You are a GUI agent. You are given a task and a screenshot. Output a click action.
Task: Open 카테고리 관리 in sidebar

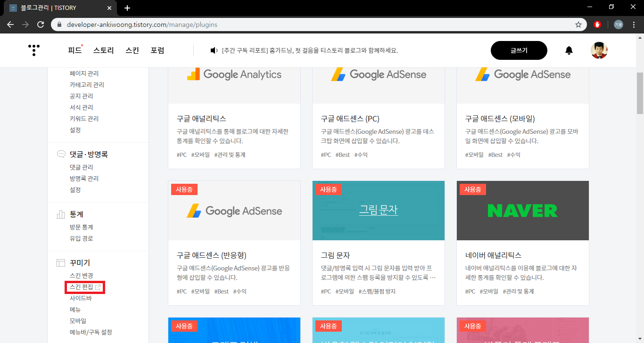(x=87, y=85)
